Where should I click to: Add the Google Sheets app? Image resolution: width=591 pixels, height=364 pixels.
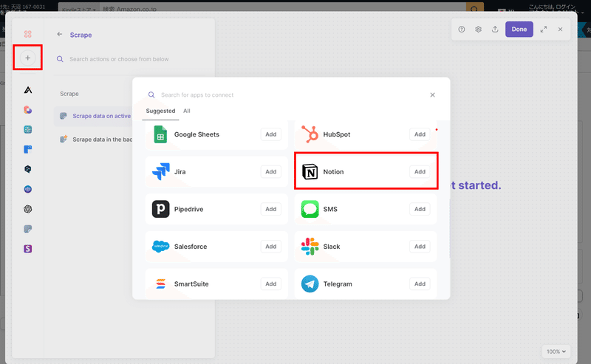[270, 134]
